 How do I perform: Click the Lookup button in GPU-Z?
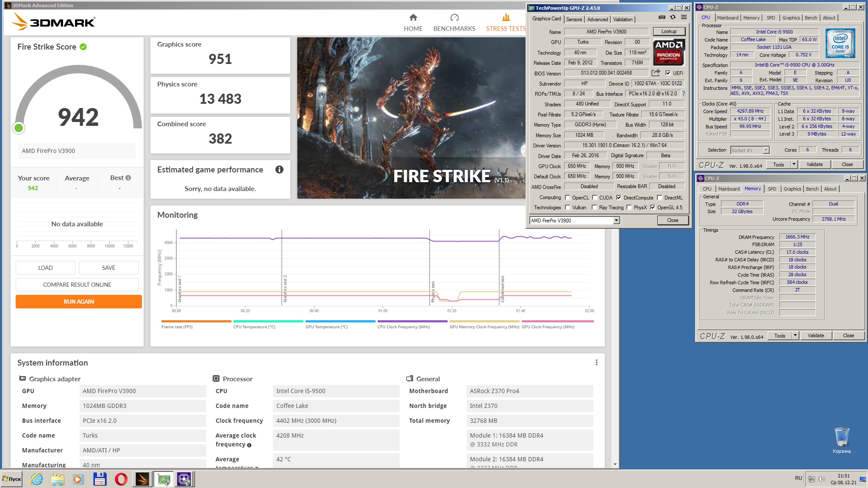669,31
